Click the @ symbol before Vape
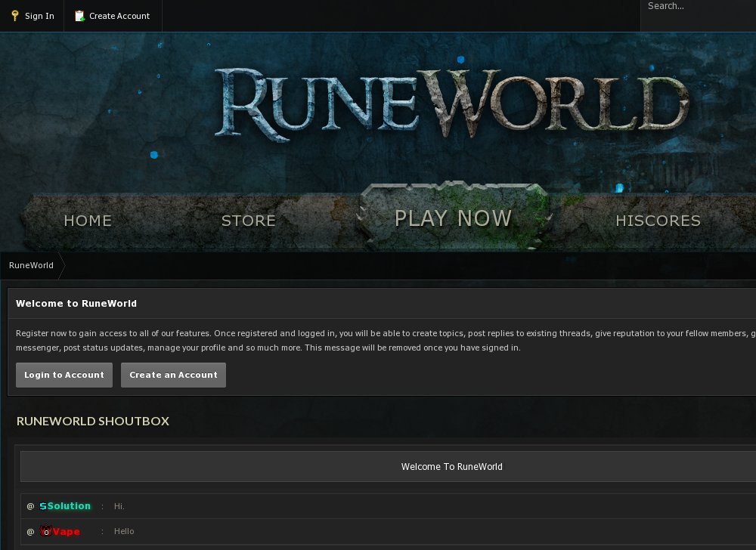 point(29,532)
